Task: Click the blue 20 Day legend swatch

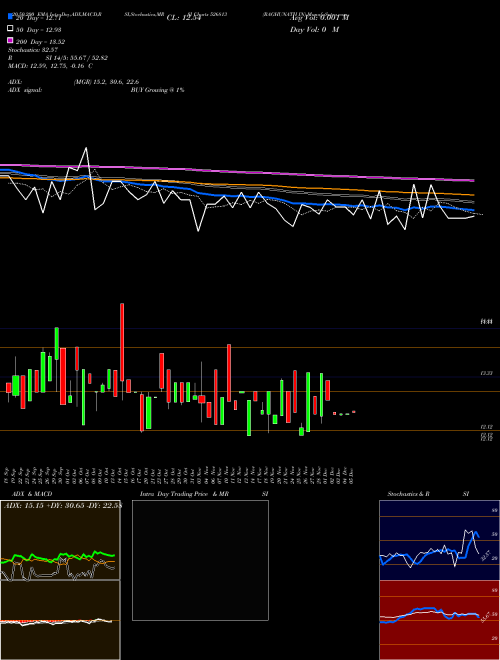Action: click(x=10, y=16)
